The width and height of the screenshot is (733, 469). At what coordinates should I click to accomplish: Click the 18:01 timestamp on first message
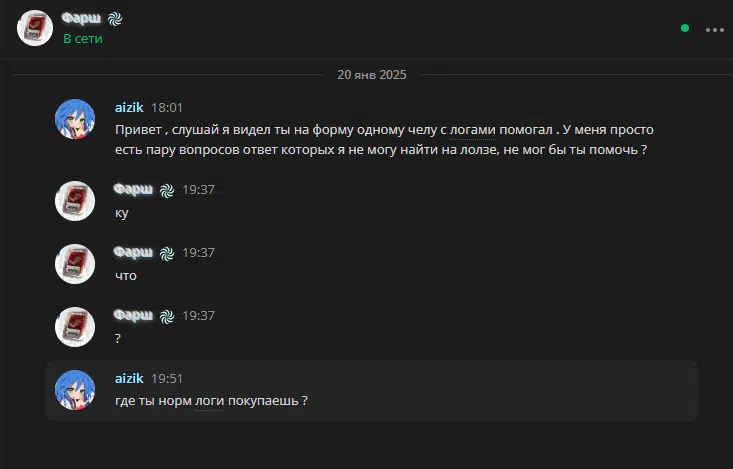[x=167, y=108]
